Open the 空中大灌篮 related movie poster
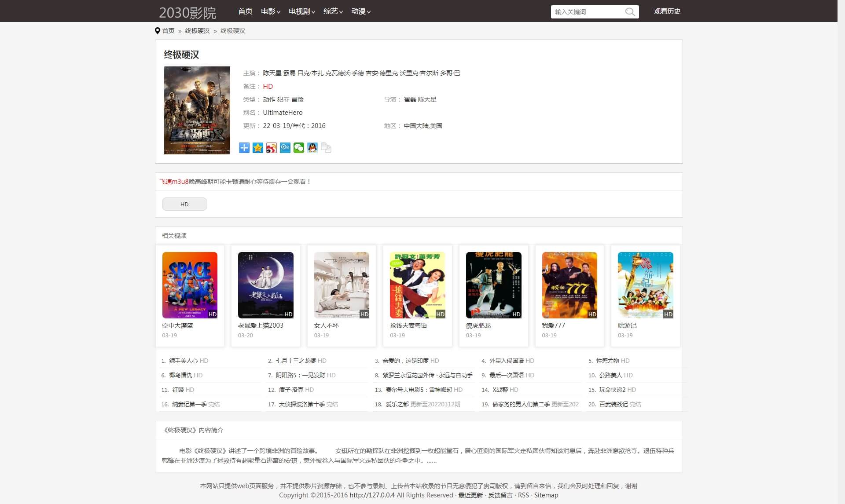The width and height of the screenshot is (845, 504). click(190, 285)
